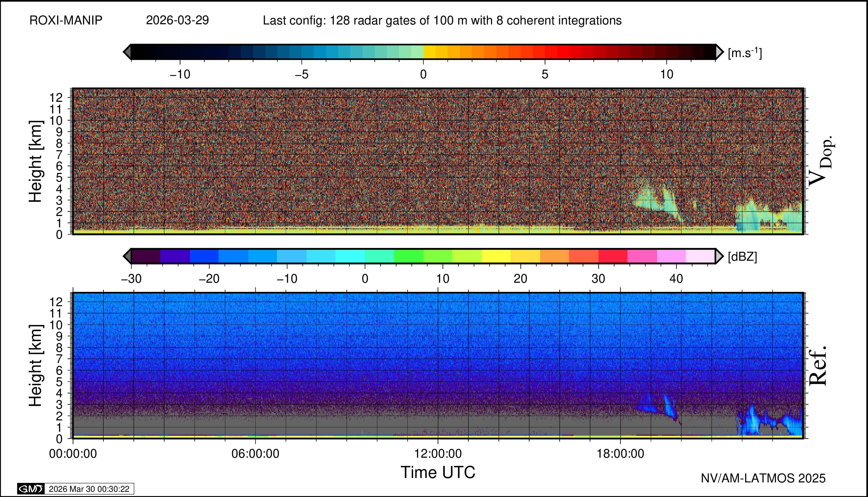Click green swatch on dBZ colorbar
Image resolution: width=868 pixels, height=497 pixels.
click(x=408, y=256)
